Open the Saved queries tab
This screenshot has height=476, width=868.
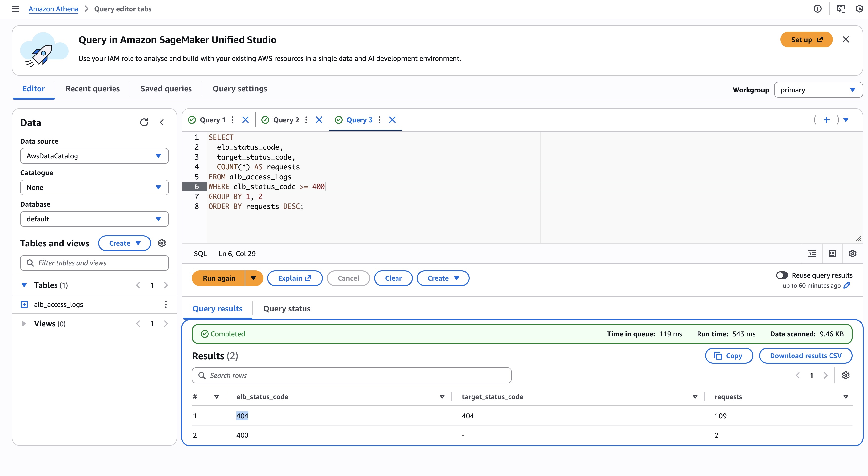pos(166,89)
